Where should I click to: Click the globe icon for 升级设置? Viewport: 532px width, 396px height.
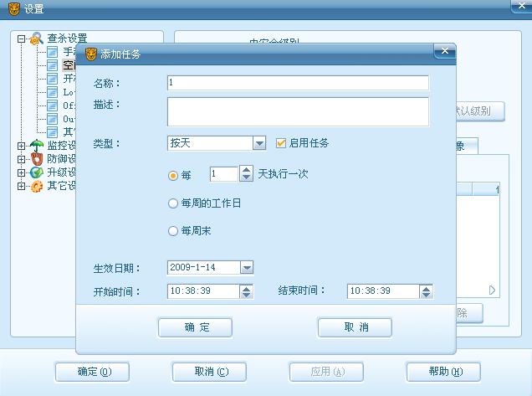click(x=36, y=172)
